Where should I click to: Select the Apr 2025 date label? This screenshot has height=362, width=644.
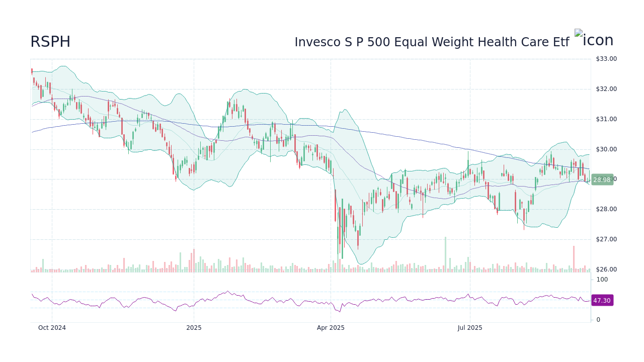pos(331,327)
